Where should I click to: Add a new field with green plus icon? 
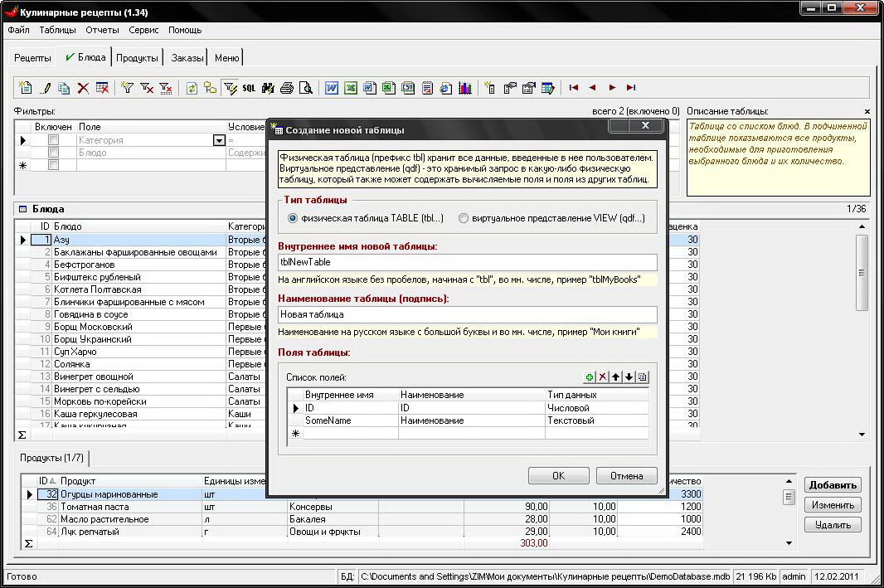(x=590, y=377)
